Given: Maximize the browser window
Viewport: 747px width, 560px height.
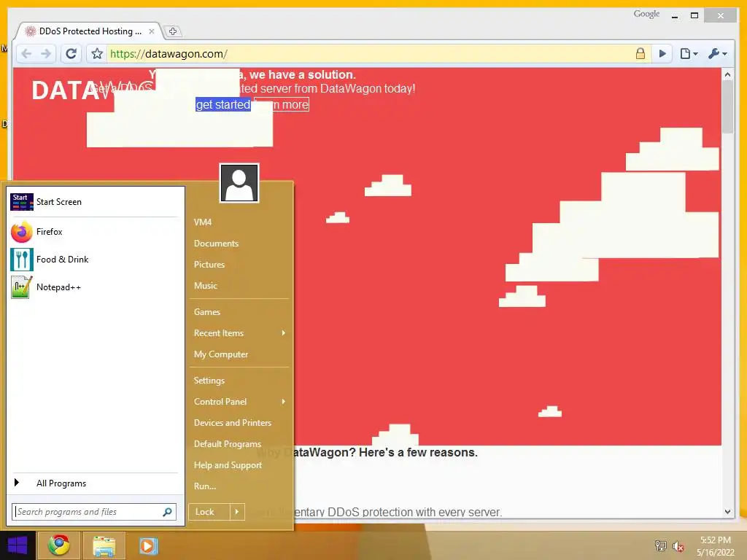Looking at the screenshot, I should [694, 16].
